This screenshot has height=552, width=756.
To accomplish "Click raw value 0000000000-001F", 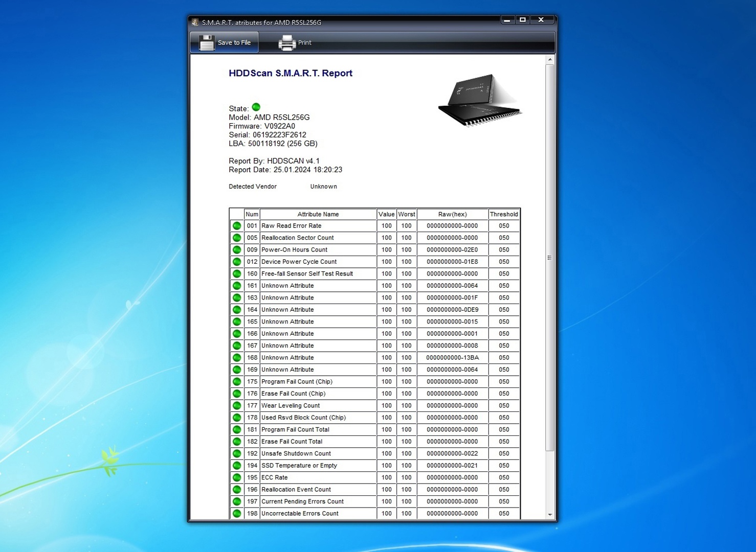I will tap(452, 298).
